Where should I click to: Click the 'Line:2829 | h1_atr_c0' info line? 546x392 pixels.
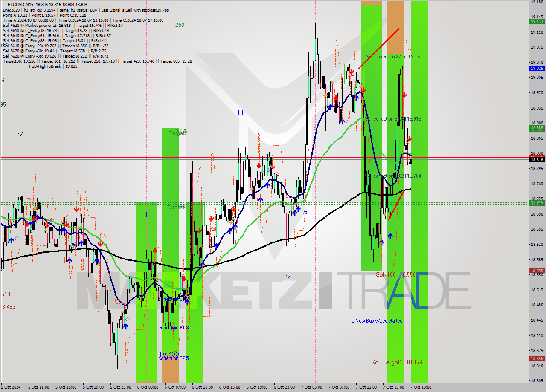coord(86,9)
